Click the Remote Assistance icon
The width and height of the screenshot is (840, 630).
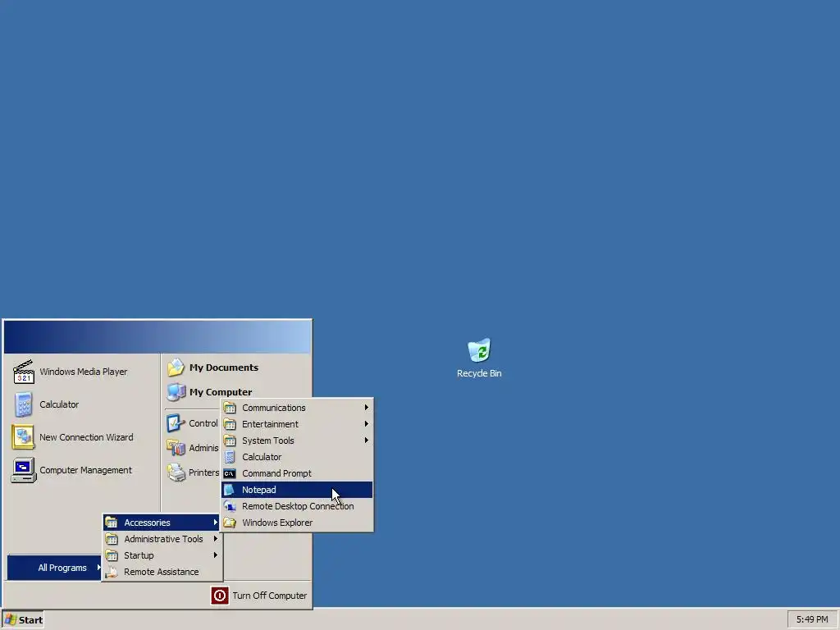pyautogui.click(x=112, y=572)
